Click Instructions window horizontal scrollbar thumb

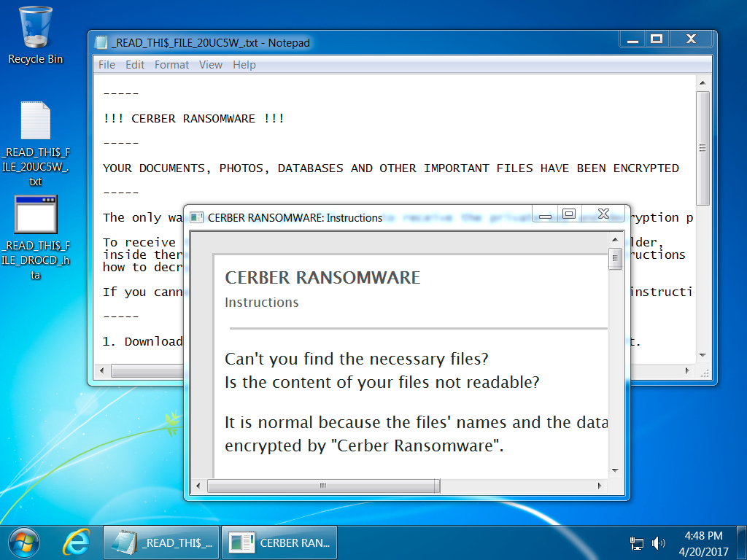click(323, 486)
